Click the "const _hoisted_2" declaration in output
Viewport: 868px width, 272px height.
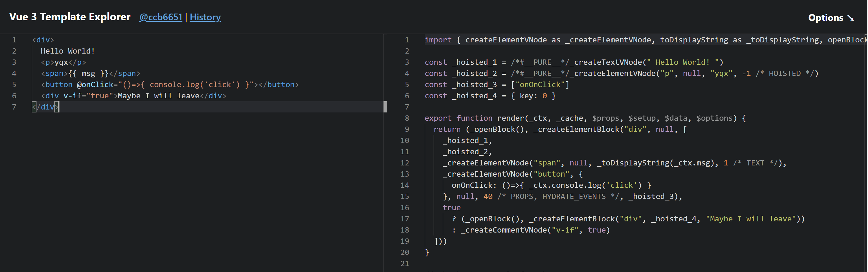click(x=461, y=73)
